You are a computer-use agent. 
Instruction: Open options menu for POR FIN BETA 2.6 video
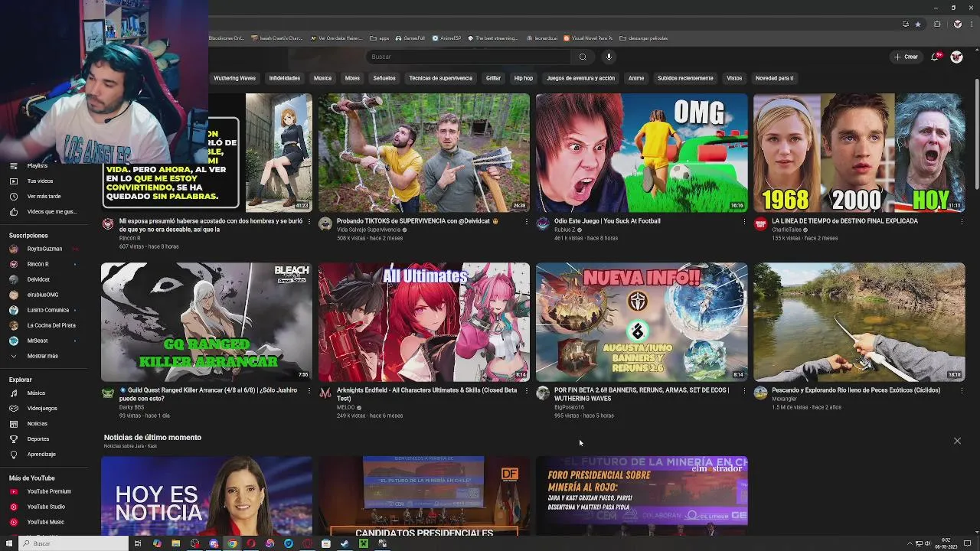743,391
